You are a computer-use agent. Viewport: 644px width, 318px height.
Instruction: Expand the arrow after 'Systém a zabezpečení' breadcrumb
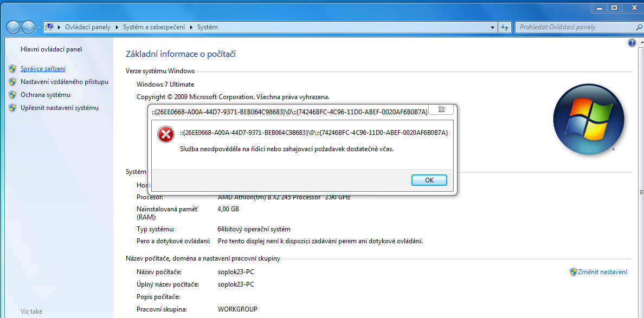(191, 27)
